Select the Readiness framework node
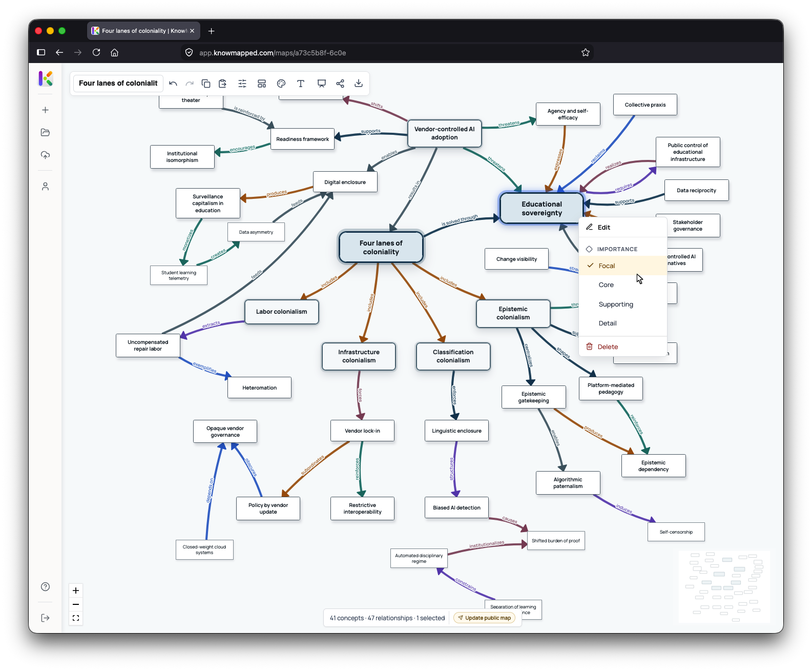The width and height of the screenshot is (812, 671). coord(303,139)
